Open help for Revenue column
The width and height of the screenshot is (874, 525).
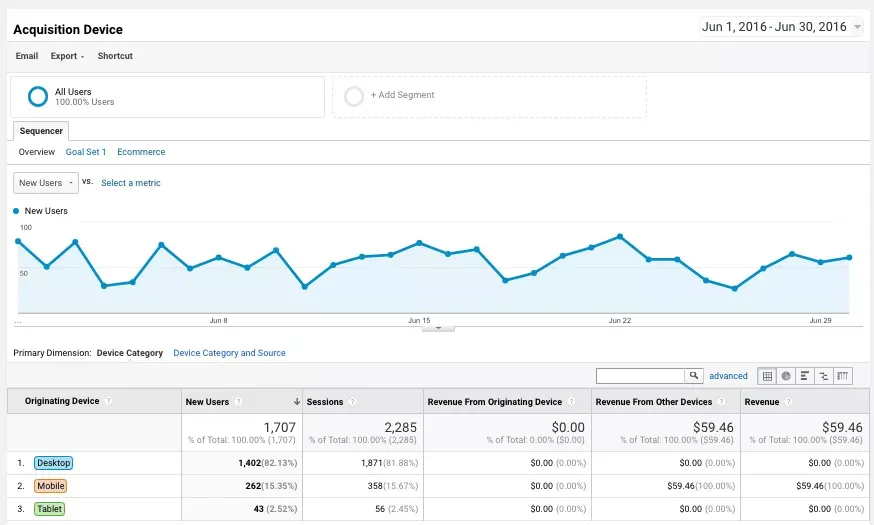pyautogui.click(x=788, y=402)
